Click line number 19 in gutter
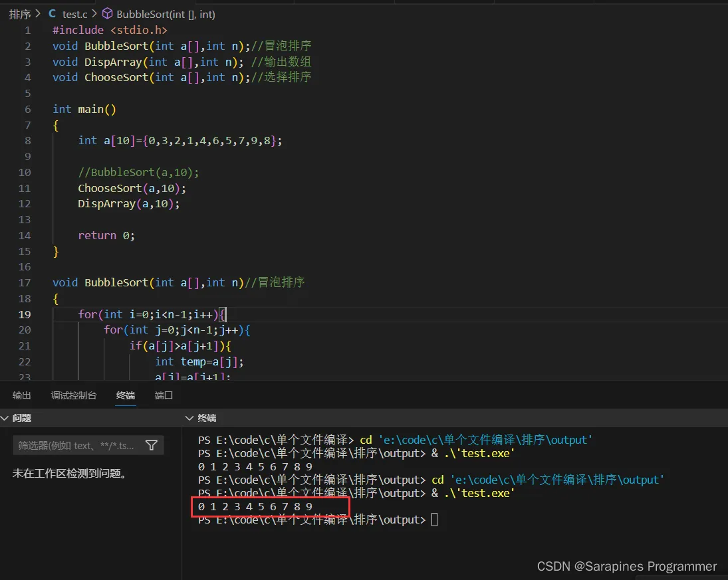 [25, 314]
